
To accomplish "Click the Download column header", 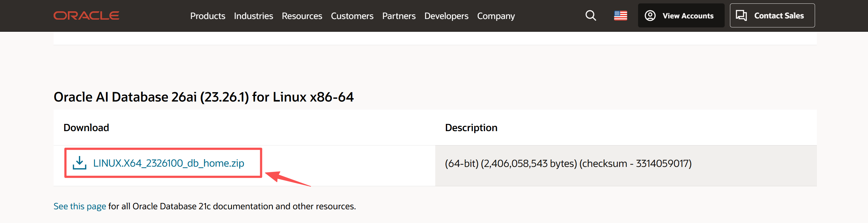I will 86,128.
